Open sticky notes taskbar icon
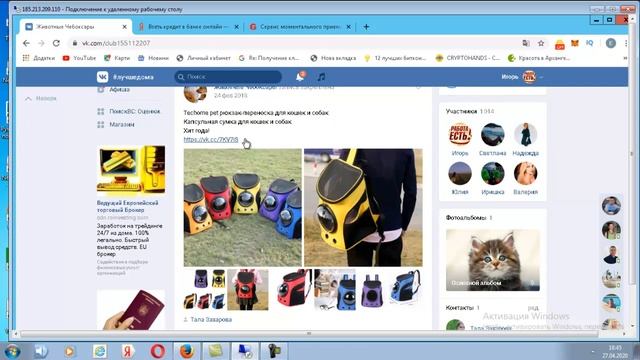 pos(216,351)
